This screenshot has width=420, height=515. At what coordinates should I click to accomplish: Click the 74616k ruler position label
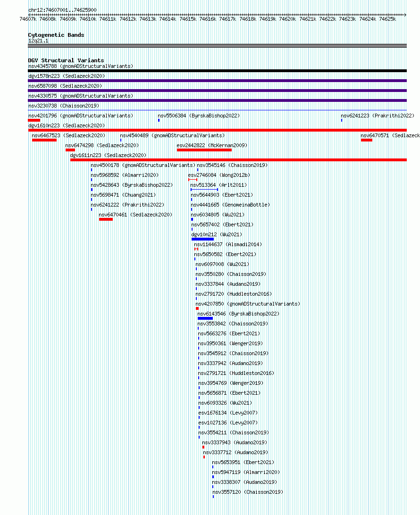208,19
